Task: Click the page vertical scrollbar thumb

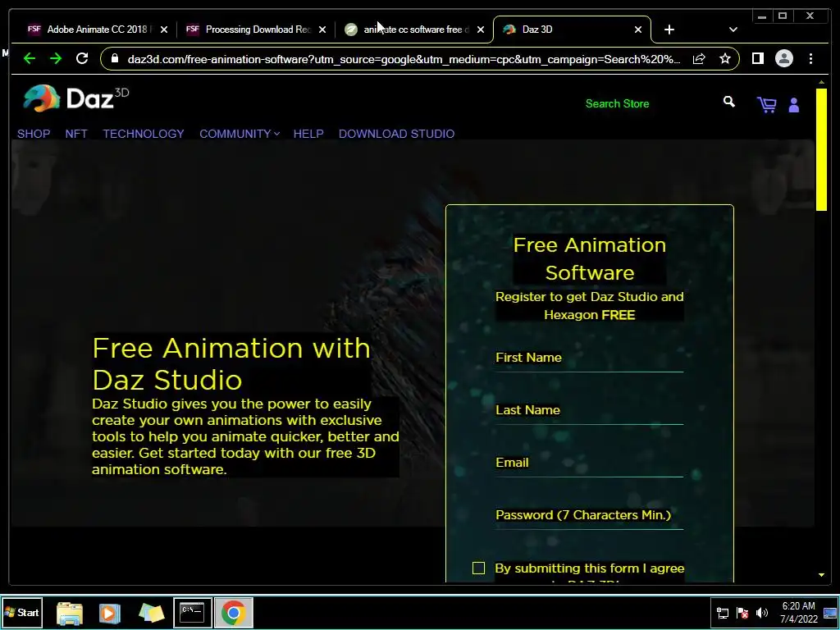Action: 821,149
